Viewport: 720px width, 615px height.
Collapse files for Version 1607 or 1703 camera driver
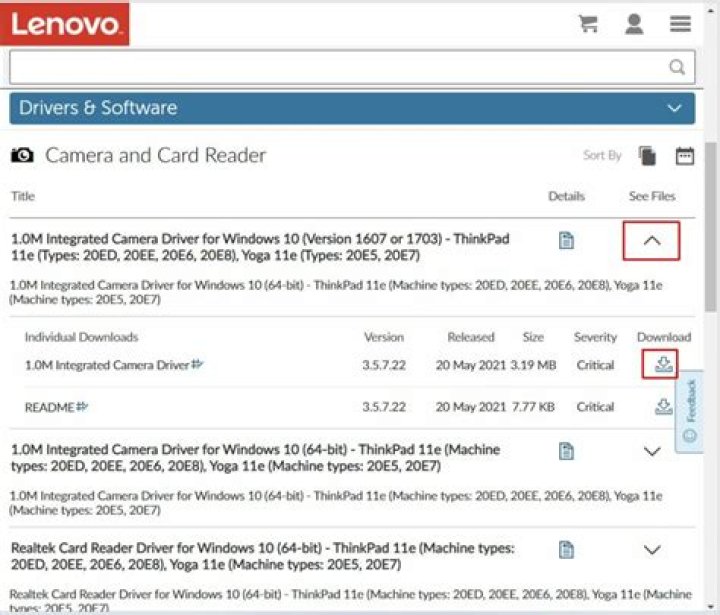[652, 241]
